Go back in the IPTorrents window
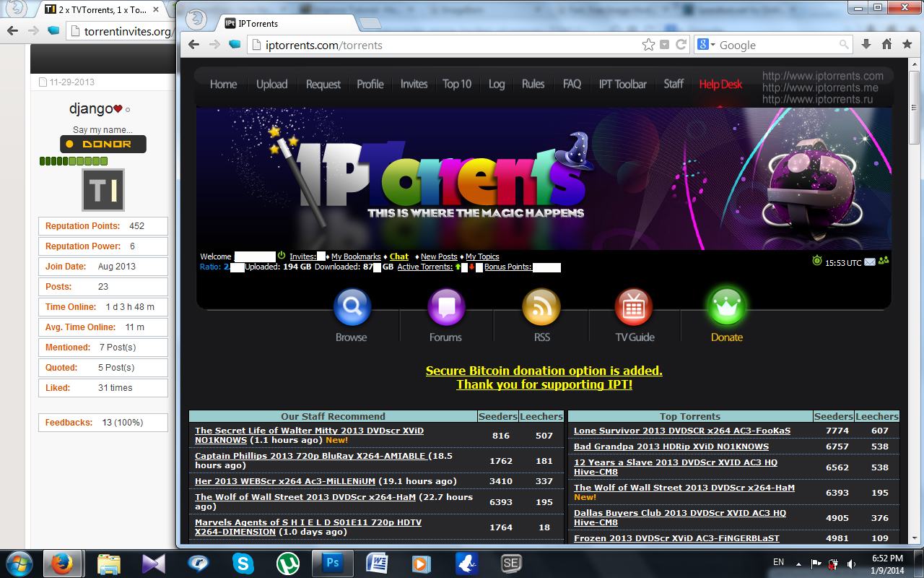Image resolution: width=924 pixels, height=578 pixels. (x=193, y=45)
